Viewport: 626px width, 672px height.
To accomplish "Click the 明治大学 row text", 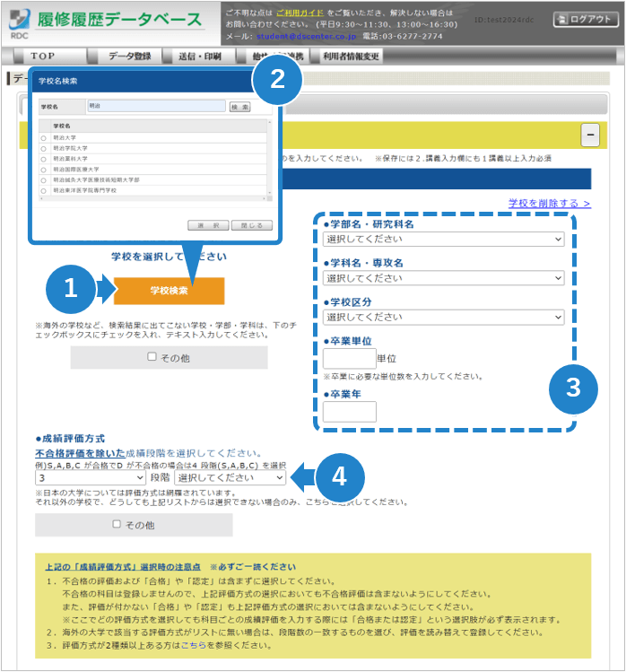I will coord(65,138).
